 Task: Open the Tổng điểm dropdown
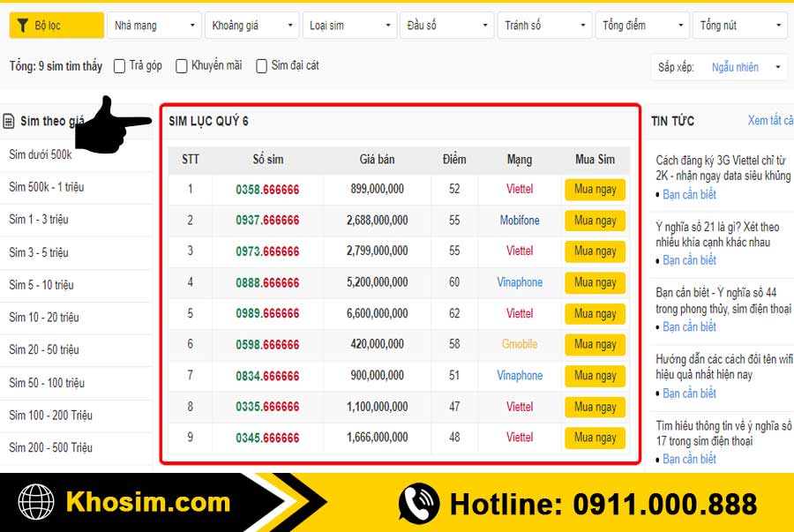pos(641,26)
